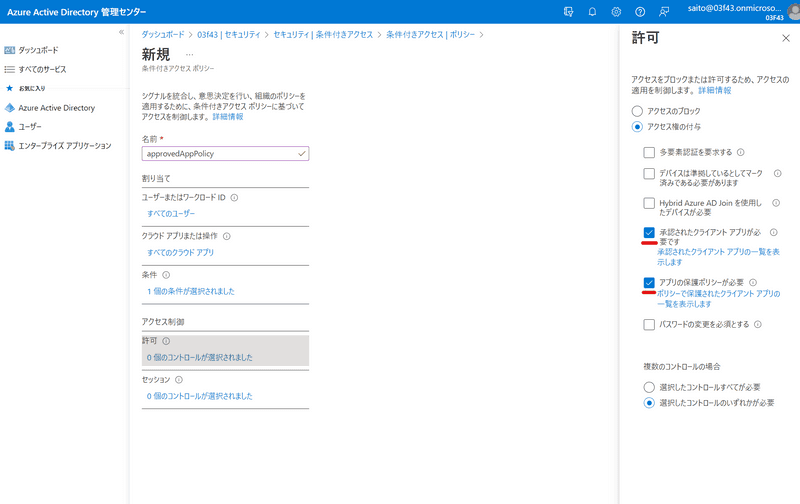Check the パスワードの変更を必須とする checkbox
This screenshot has width=800, height=504.
(649, 325)
